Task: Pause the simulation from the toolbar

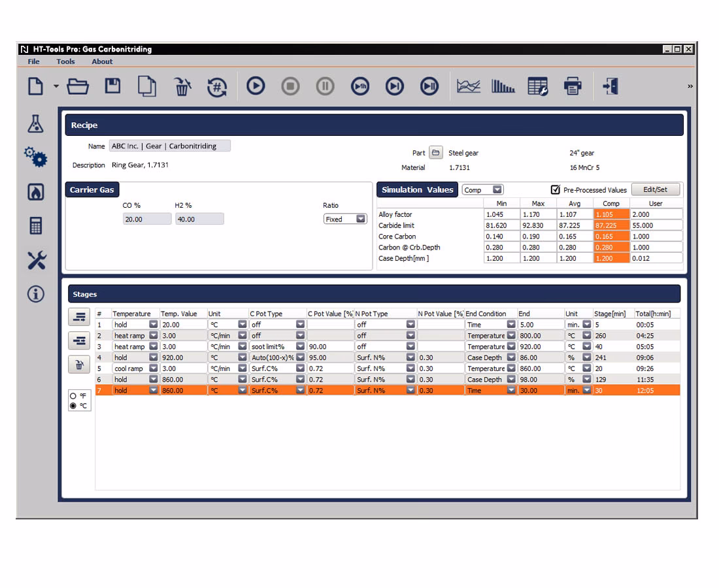Action: 325,86
